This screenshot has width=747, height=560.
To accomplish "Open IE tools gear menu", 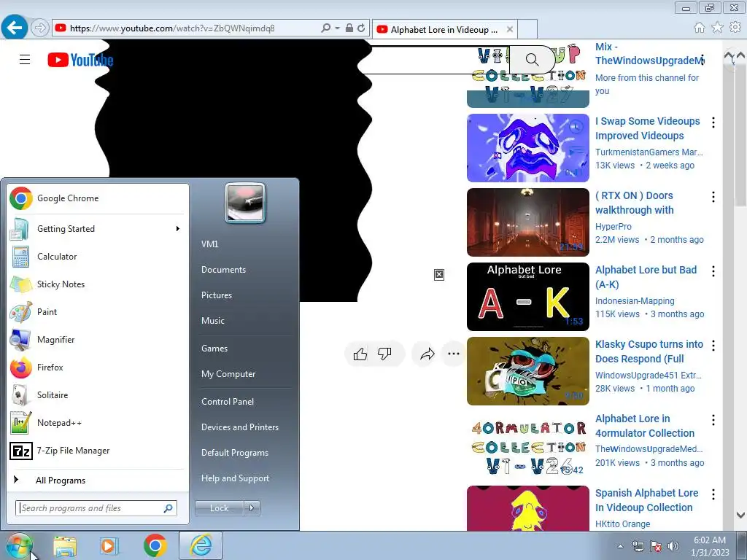I will pyautogui.click(x=735, y=28).
